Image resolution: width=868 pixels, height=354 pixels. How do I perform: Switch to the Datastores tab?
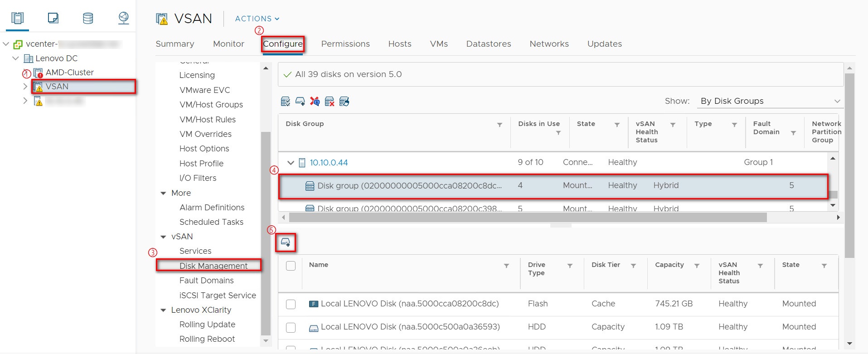point(489,44)
